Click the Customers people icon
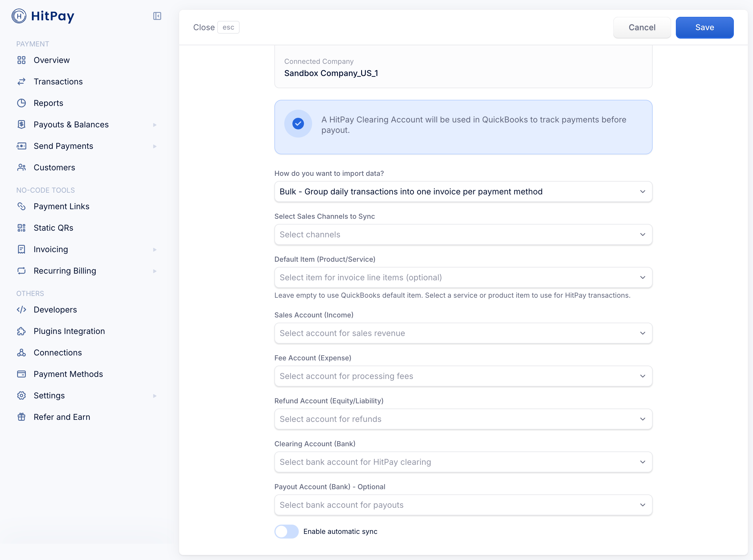The height and width of the screenshot is (560, 753). pyautogui.click(x=21, y=167)
